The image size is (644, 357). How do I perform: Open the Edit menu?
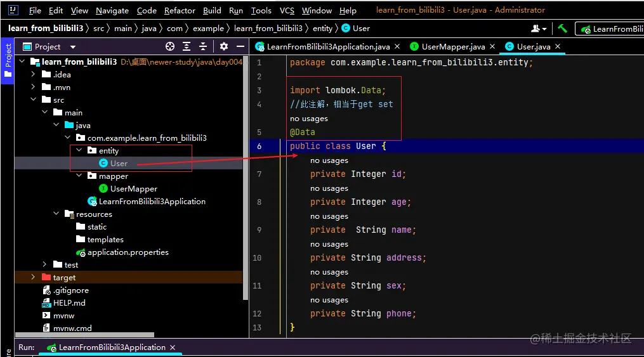[55, 11]
